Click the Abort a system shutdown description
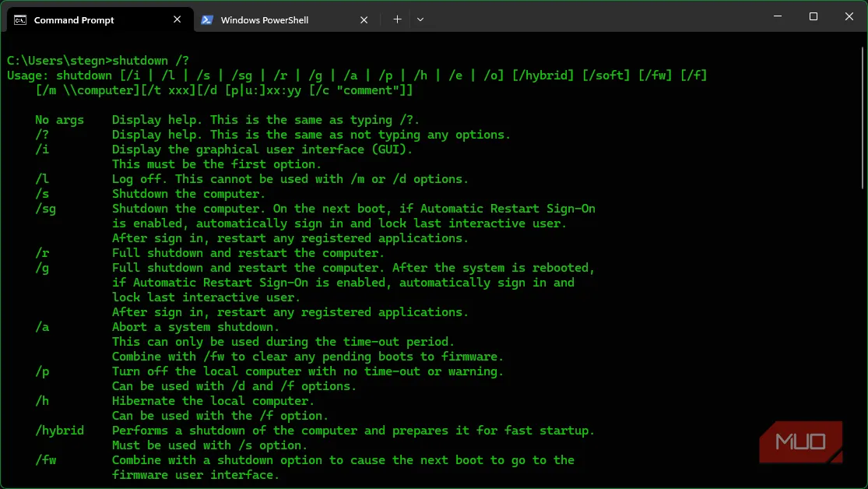 tap(196, 326)
